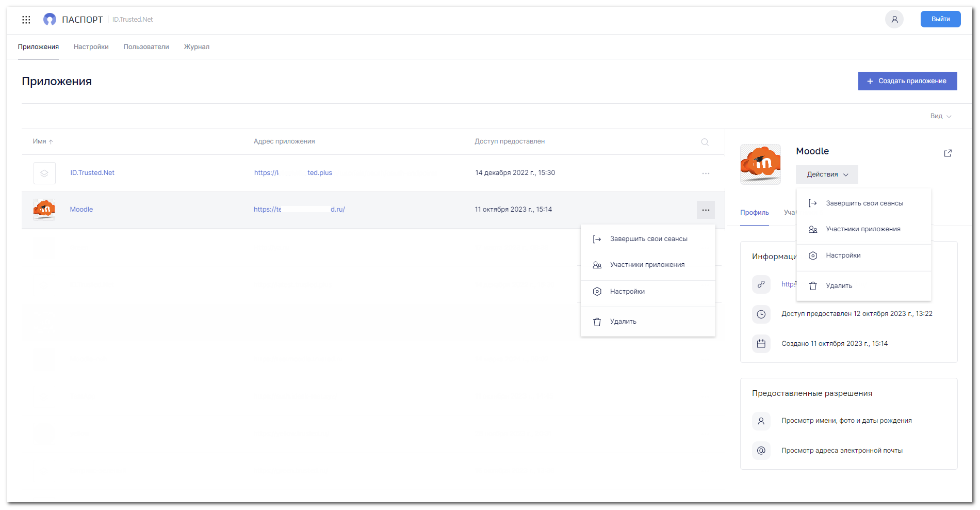Click the @ email permission icon

761,451
